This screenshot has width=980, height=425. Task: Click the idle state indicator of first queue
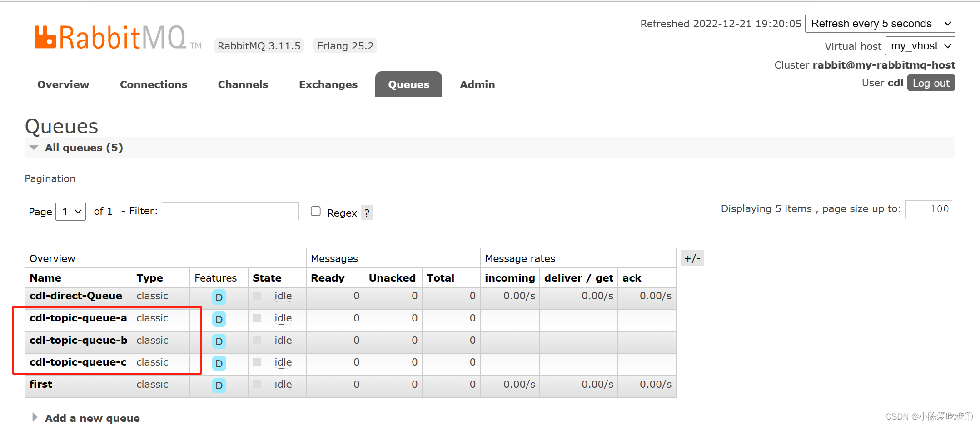tap(283, 384)
